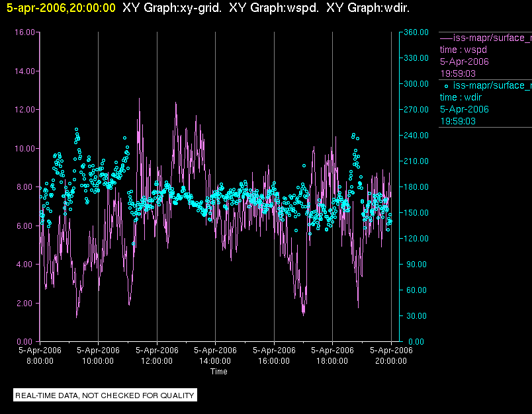Click the cyan 210.00 wind direction axis label
Screen dimensions: 532x414
click(x=416, y=161)
